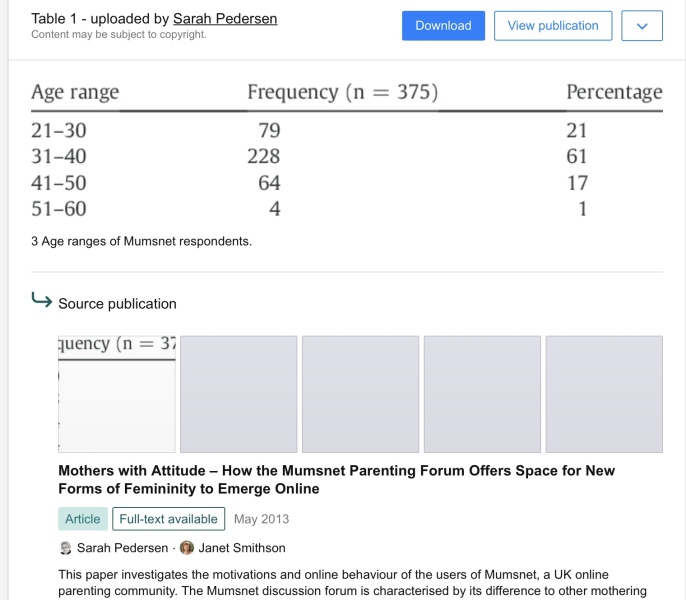Select the first source publication thumbnail
Viewport: 686px width, 600px height.
point(117,393)
